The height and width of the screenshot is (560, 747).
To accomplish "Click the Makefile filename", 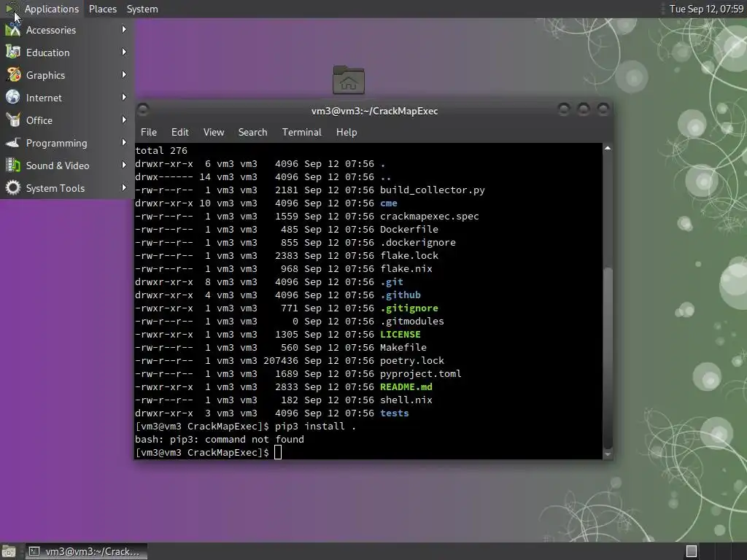I will 403,348.
